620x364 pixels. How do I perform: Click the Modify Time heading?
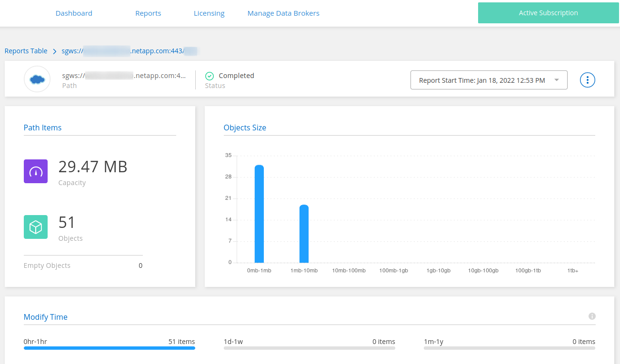coord(46,317)
